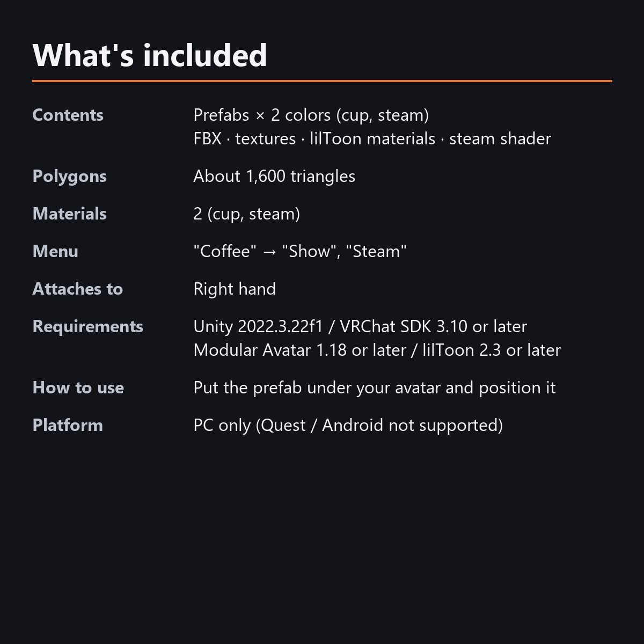
Task: Click the Polygons label
Action: coord(70,177)
